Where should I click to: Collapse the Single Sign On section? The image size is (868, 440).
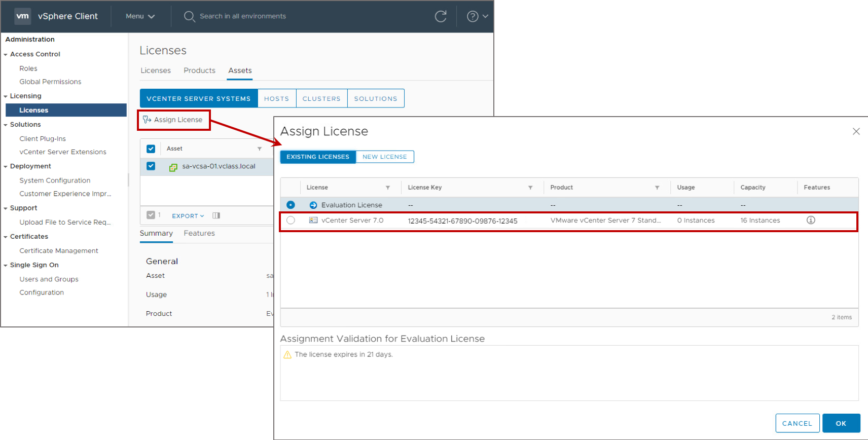click(x=6, y=265)
